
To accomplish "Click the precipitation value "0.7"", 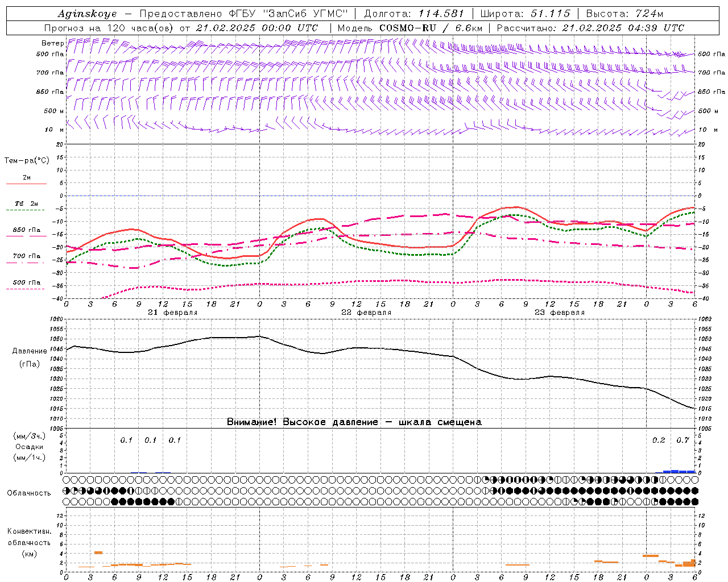I will tap(682, 440).
